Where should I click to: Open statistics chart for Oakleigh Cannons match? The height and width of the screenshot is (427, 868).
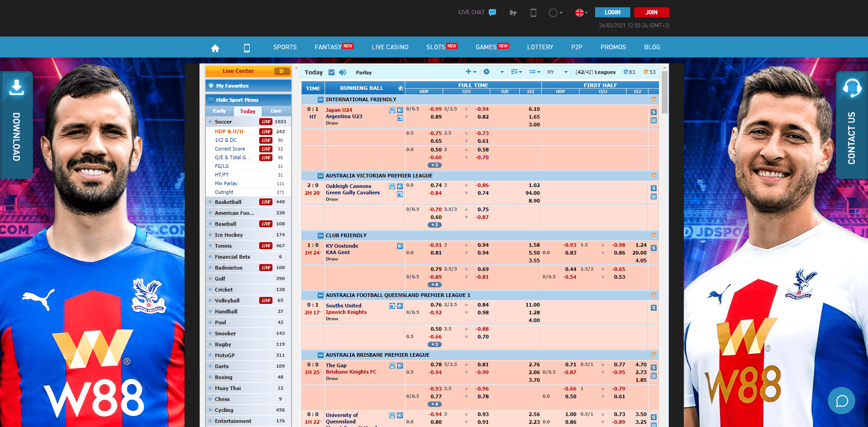click(x=654, y=197)
